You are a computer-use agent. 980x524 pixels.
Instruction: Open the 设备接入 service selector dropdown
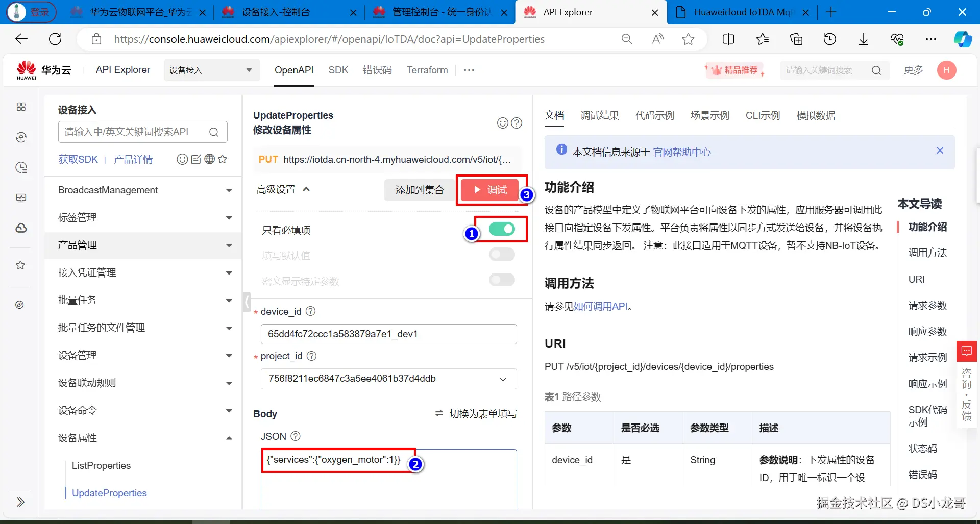pyautogui.click(x=211, y=70)
